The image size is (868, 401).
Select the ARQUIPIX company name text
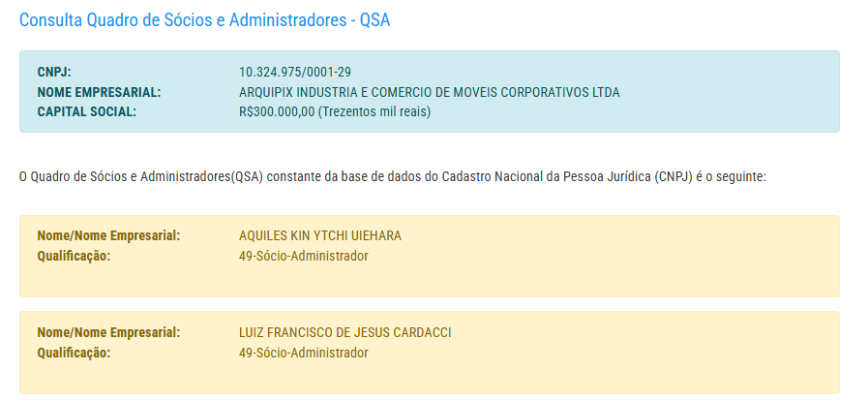[x=429, y=92]
